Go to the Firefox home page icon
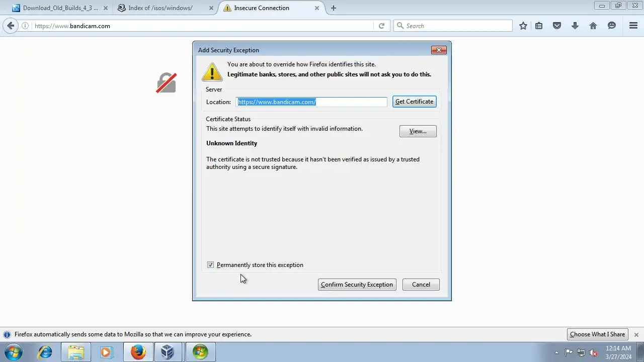Image resolution: width=644 pixels, height=362 pixels. click(593, 26)
